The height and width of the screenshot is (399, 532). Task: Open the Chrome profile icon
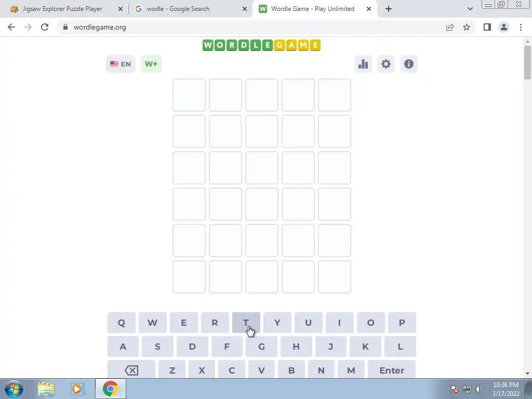(504, 27)
